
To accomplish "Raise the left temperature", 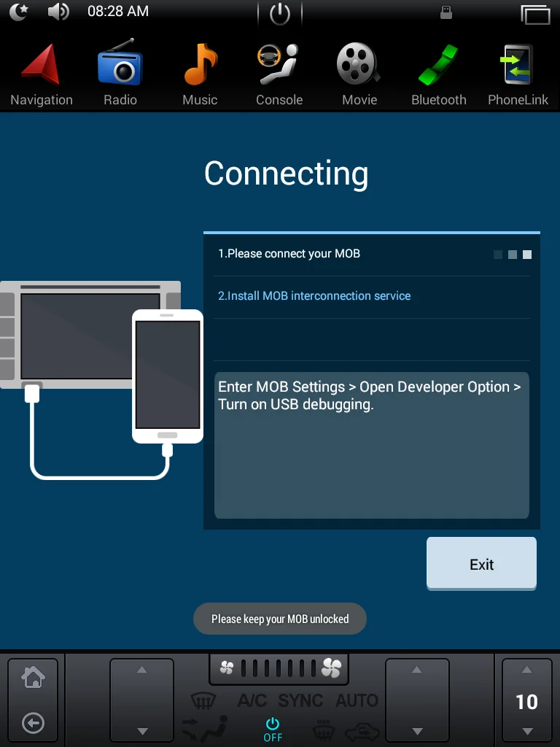I will coord(141,670).
